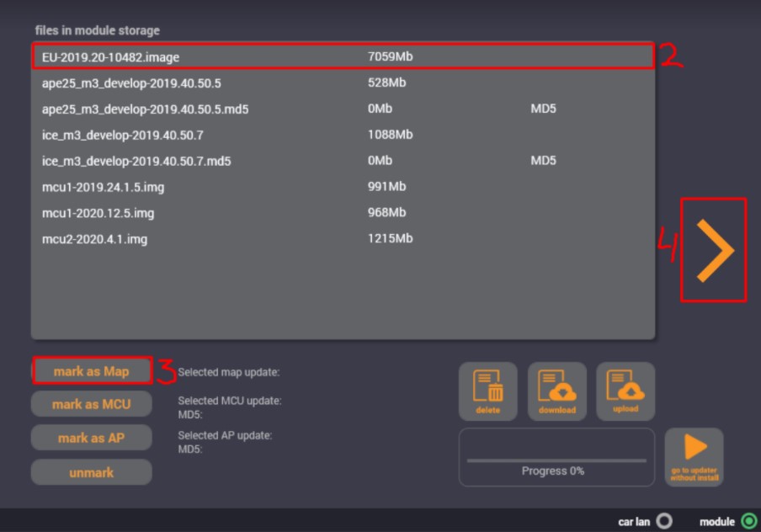
Task: Select ice_m3_develop-2019.40.50.7 file
Action: pyautogui.click(x=343, y=135)
